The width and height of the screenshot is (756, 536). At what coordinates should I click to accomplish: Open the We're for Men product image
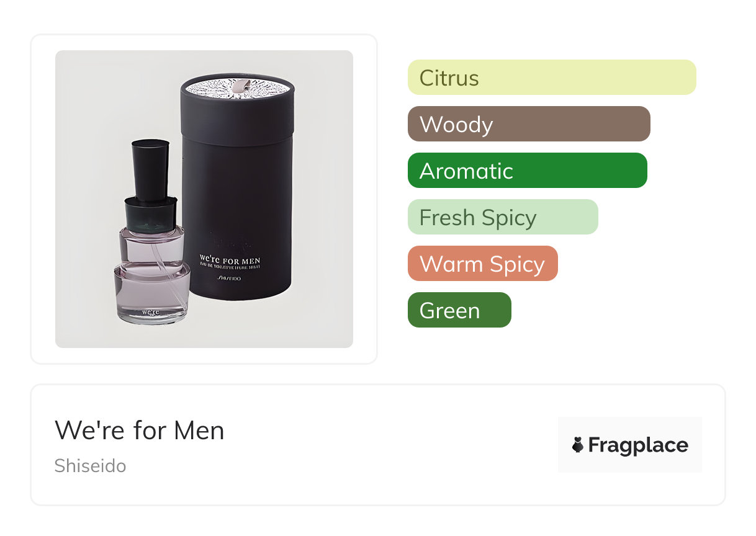(204, 199)
